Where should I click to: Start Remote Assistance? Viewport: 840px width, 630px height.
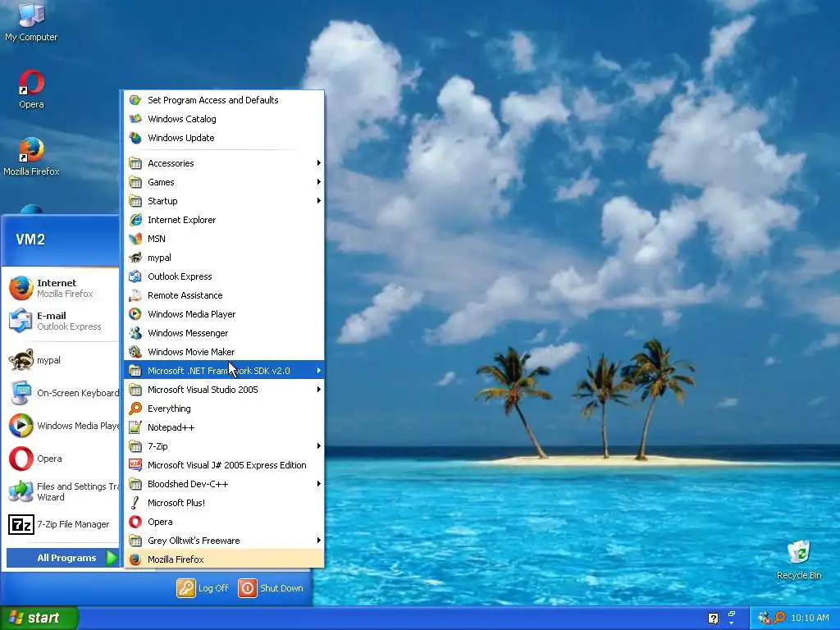(x=224, y=295)
